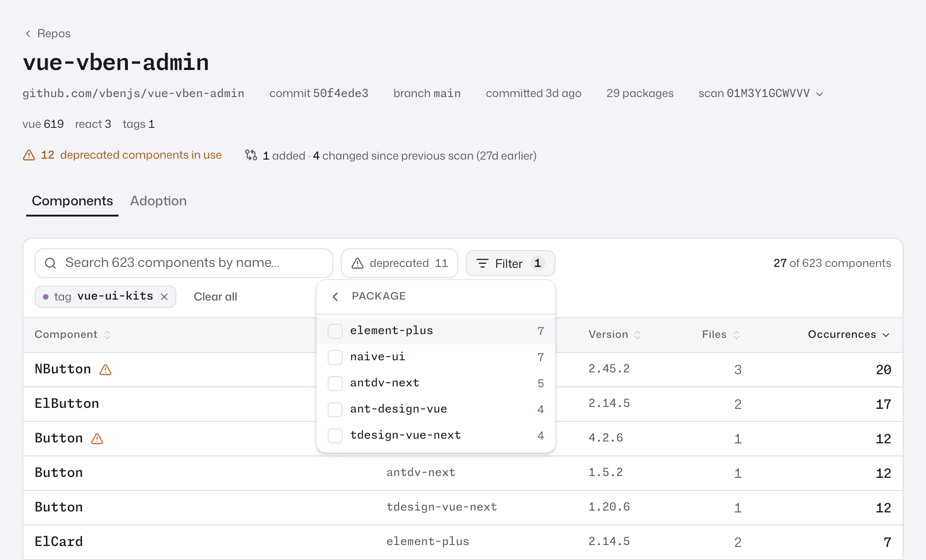Viewport: 926px width, 560px height.
Task: Open github.com/vbenjs/vue-vben-admin link
Action: click(133, 93)
